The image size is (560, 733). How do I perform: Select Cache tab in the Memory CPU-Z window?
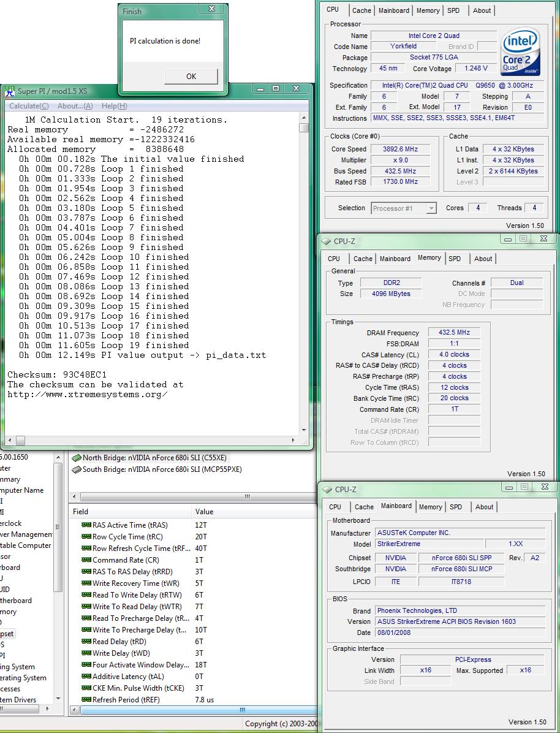(x=363, y=259)
